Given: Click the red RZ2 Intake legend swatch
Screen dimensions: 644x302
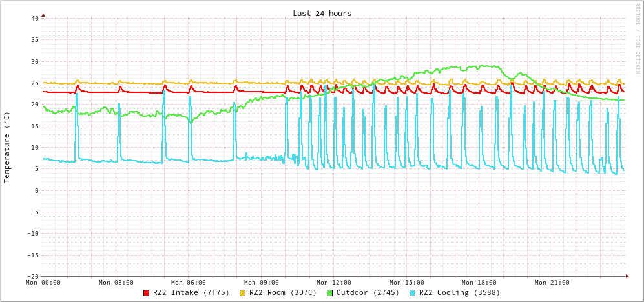Looking at the screenshot, I should 147,293.
